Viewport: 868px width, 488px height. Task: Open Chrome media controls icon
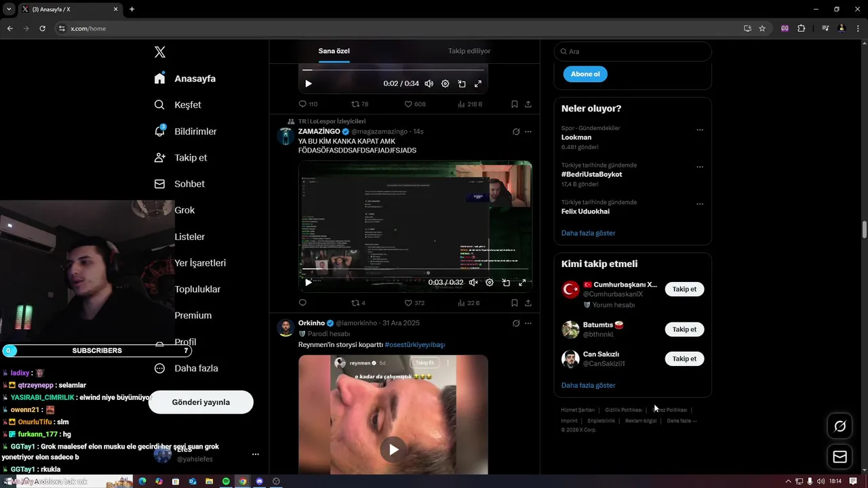[825, 28]
